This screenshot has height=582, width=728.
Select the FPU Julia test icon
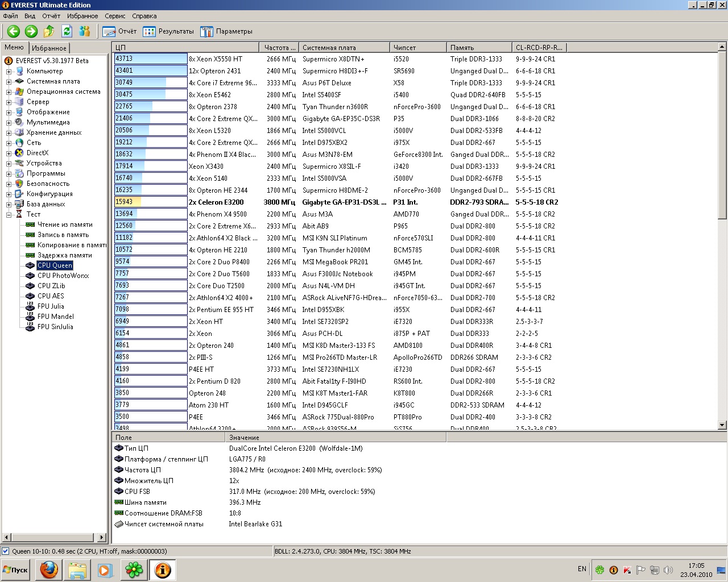[31, 306]
